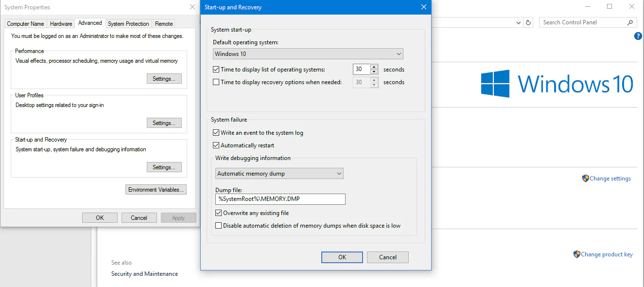Open the Default operating system dropdown

click(308, 54)
